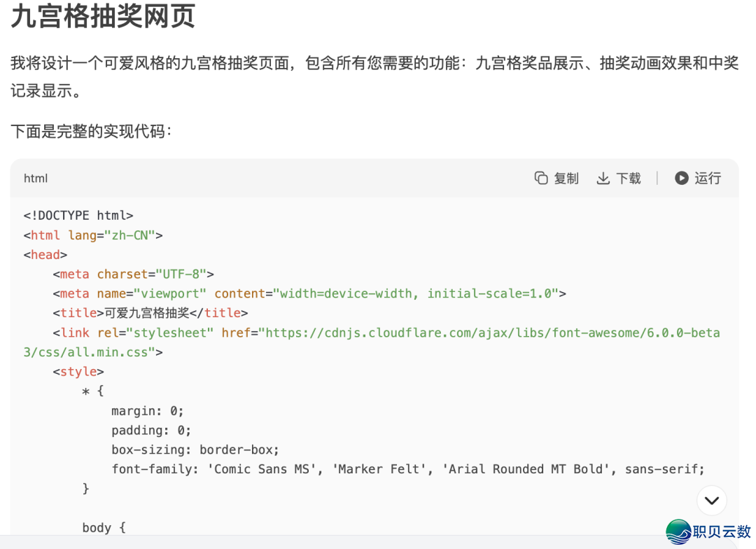Run the HTML using the 运行 label

(x=708, y=179)
